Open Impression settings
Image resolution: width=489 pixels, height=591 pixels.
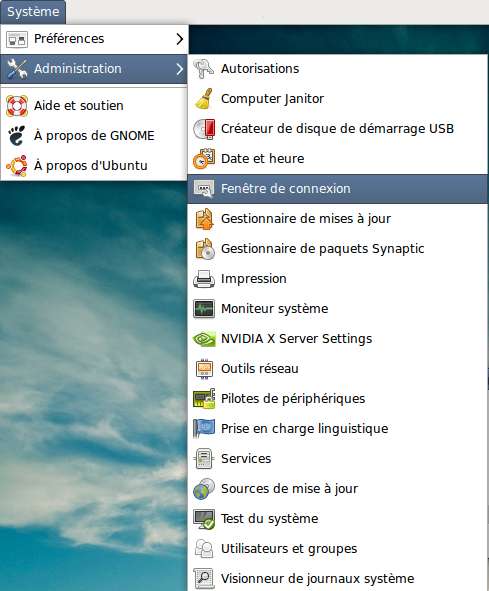337,279
